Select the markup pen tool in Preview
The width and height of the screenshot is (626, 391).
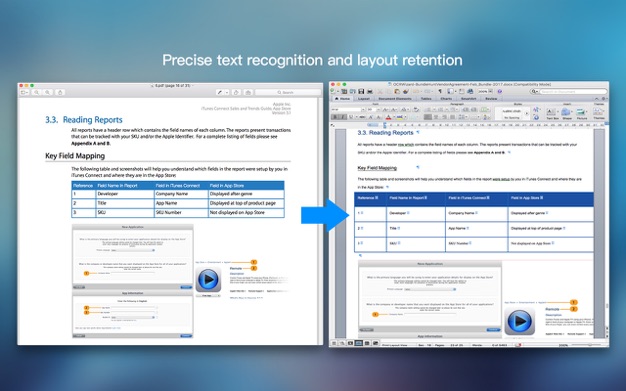(x=219, y=92)
